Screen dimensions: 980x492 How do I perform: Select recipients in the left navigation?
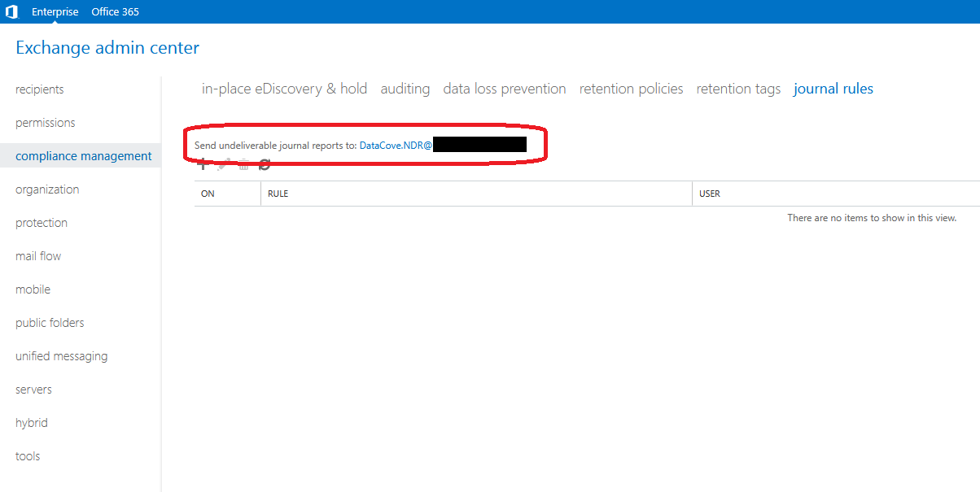(x=39, y=89)
